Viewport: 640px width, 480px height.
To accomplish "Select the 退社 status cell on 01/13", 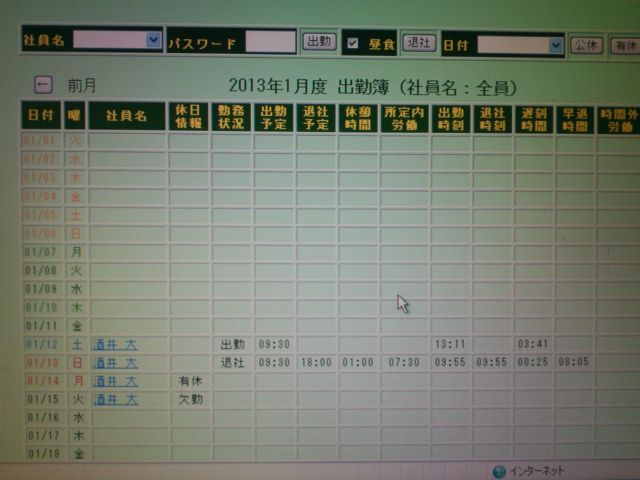I will (x=232, y=362).
